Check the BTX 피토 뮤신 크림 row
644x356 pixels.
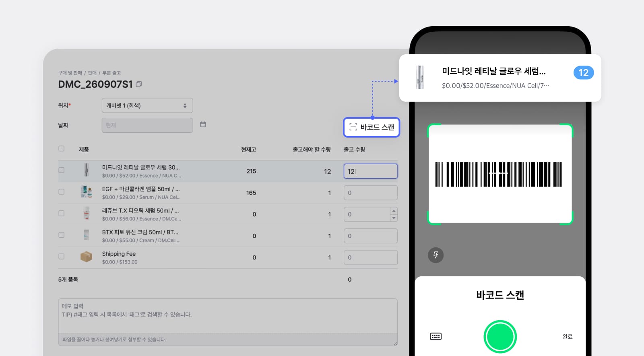click(x=61, y=235)
